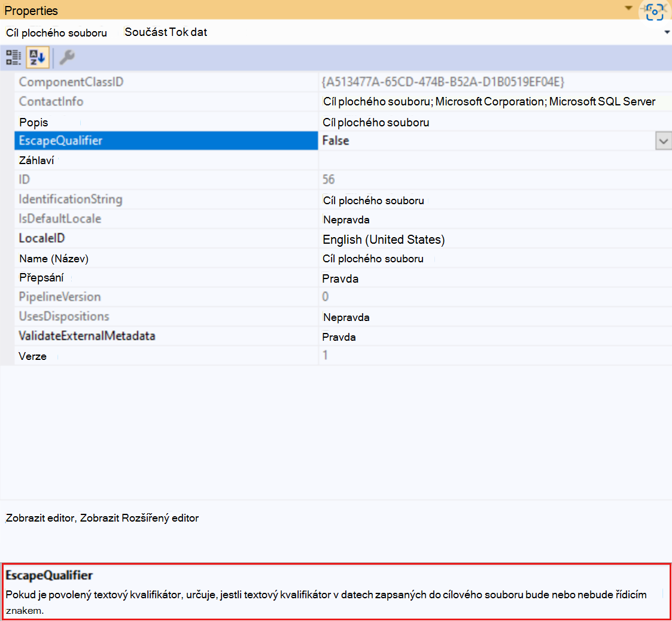The image size is (672, 621).
Task: Switch to Categorized property view
Action: point(13,57)
